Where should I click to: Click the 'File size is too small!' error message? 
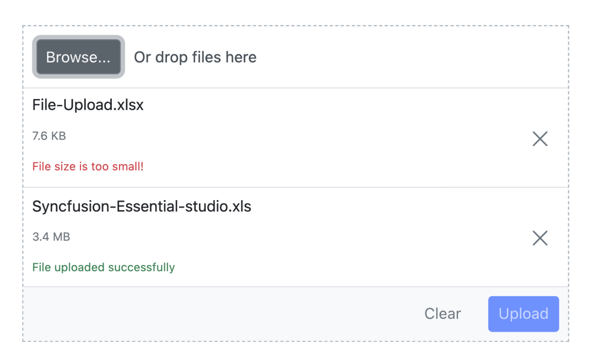click(88, 166)
